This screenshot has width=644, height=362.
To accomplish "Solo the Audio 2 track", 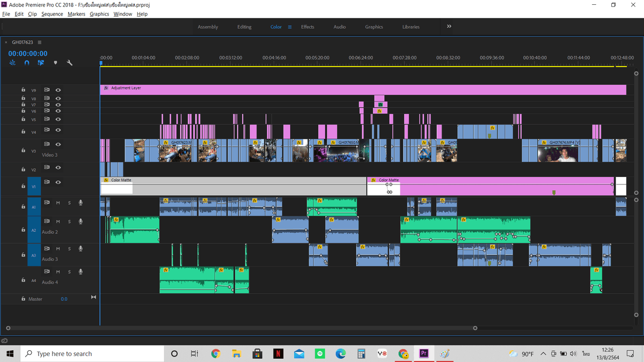I will (x=69, y=221).
